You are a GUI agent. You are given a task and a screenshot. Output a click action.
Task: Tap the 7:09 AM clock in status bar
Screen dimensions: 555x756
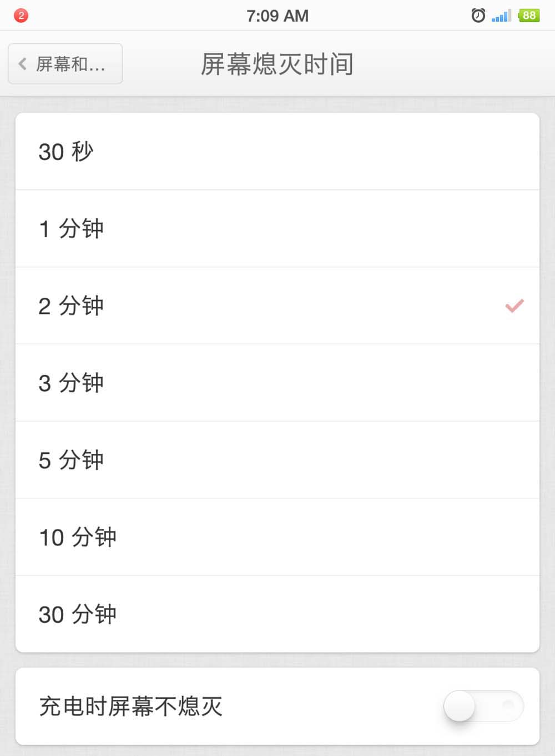tap(277, 16)
